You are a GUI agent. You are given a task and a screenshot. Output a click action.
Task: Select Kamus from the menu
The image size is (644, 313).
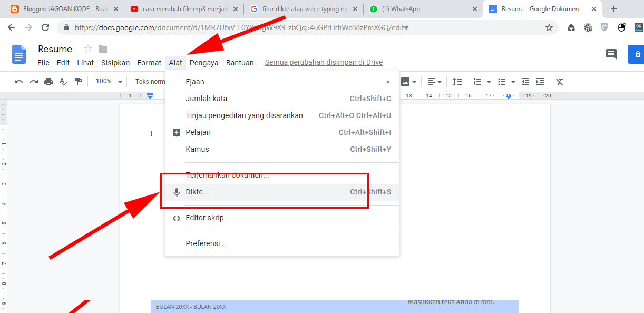coord(282,149)
